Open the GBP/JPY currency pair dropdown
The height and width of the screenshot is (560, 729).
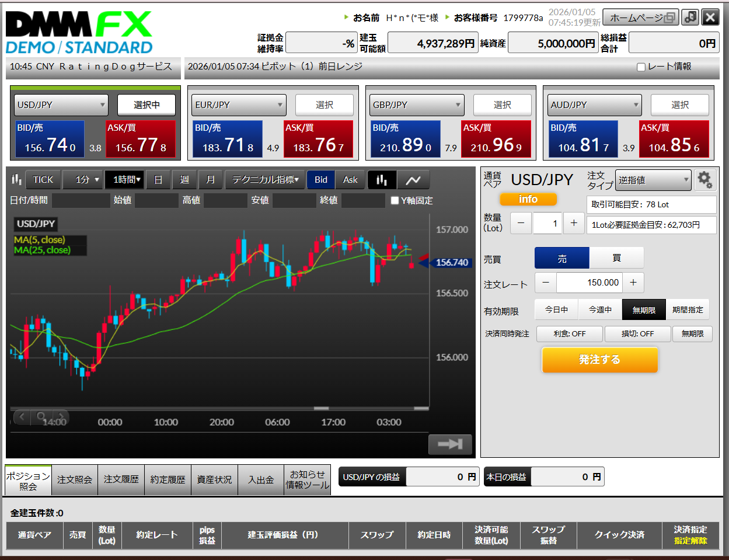[417, 105]
